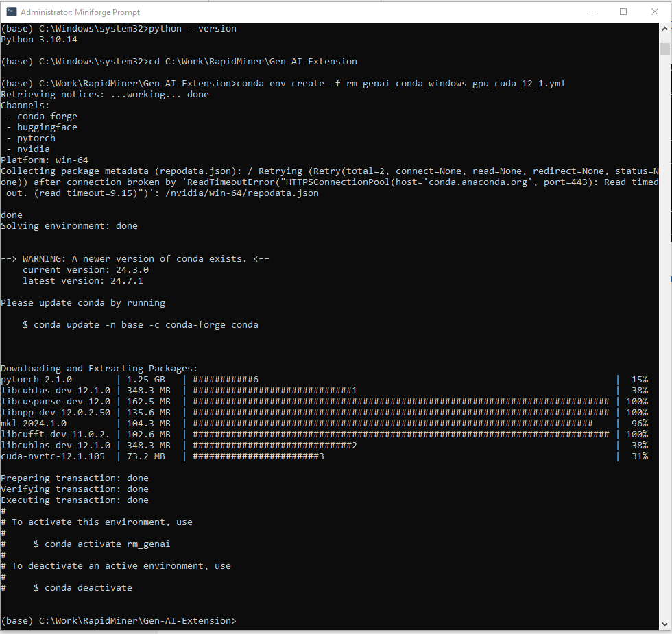672x634 pixels.
Task: Click the scrollbar up arrow
Action: [666, 28]
